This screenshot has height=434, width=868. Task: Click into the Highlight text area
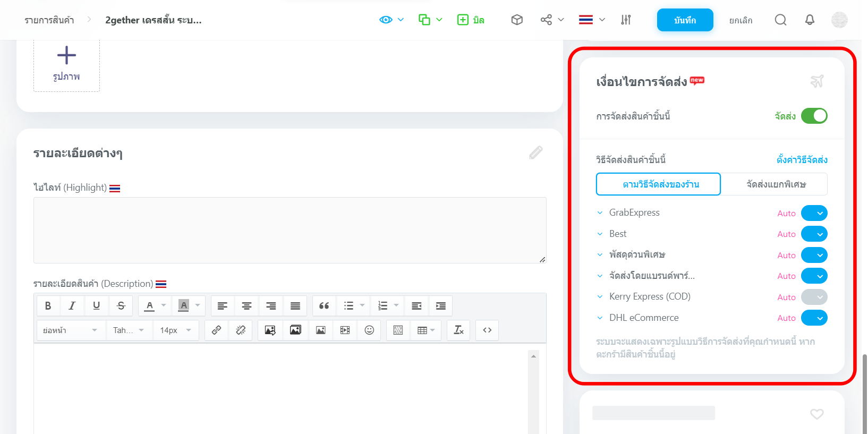290,230
